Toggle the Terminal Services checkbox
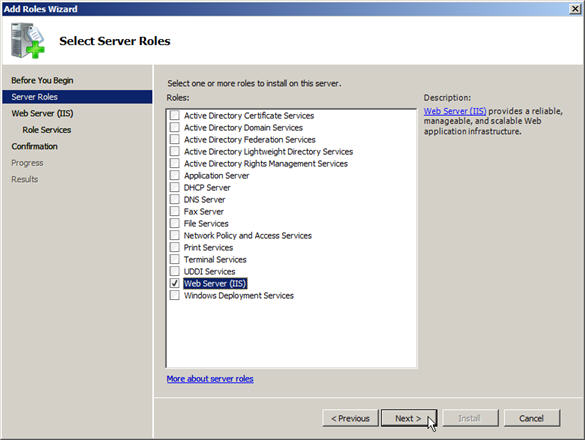This screenshot has height=440, width=585. (174, 259)
